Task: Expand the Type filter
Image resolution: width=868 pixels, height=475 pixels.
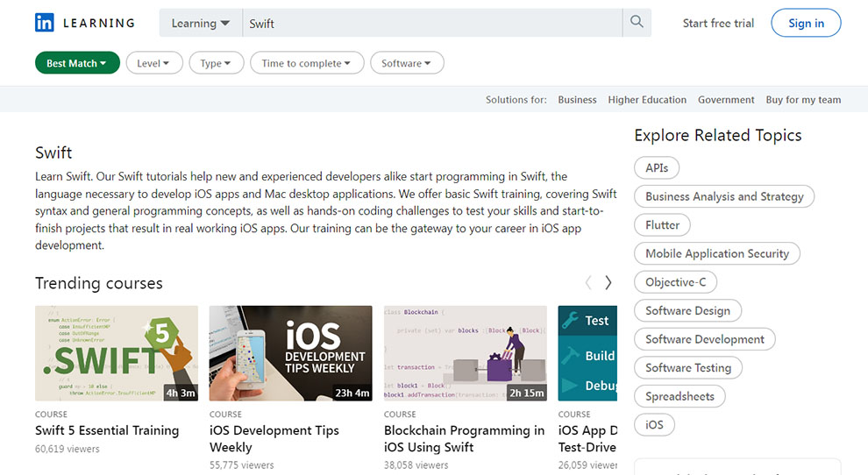Action: pos(216,63)
